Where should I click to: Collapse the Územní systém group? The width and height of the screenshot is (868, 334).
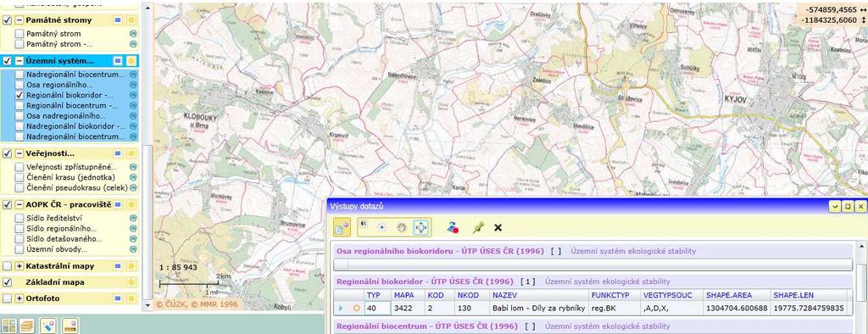coord(19,61)
